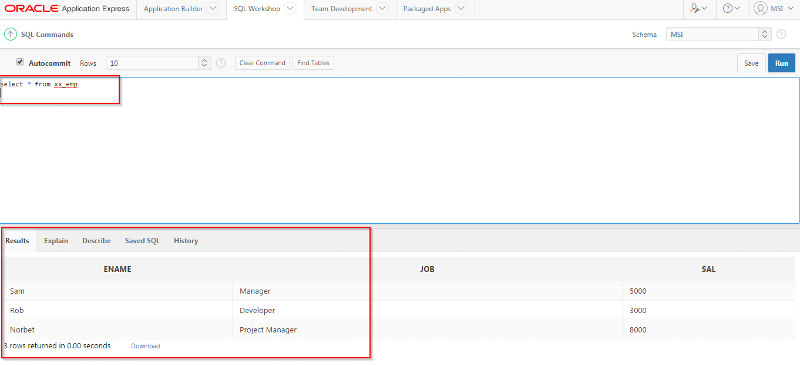Click the JOB column header

pyautogui.click(x=427, y=269)
